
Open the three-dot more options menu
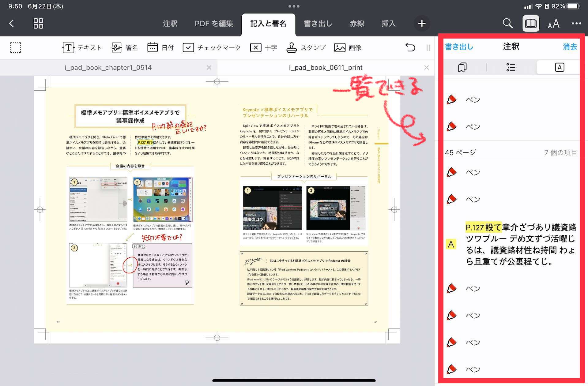click(x=576, y=23)
